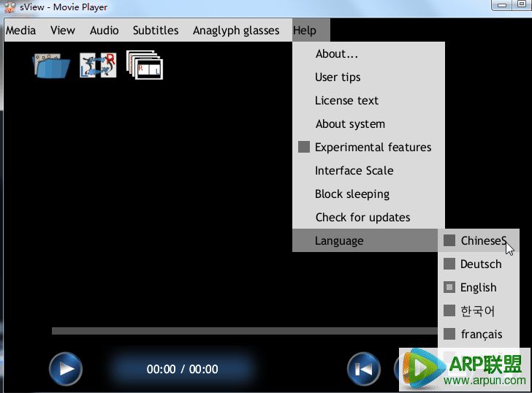Select English language option
Screen dimensions: 532x393
[x=479, y=288]
